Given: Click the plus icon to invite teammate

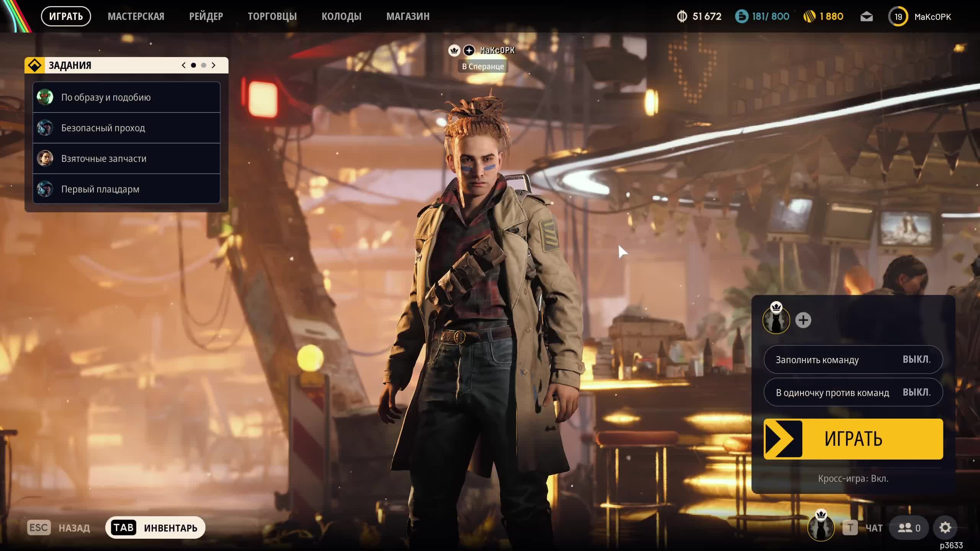Looking at the screenshot, I should (803, 320).
